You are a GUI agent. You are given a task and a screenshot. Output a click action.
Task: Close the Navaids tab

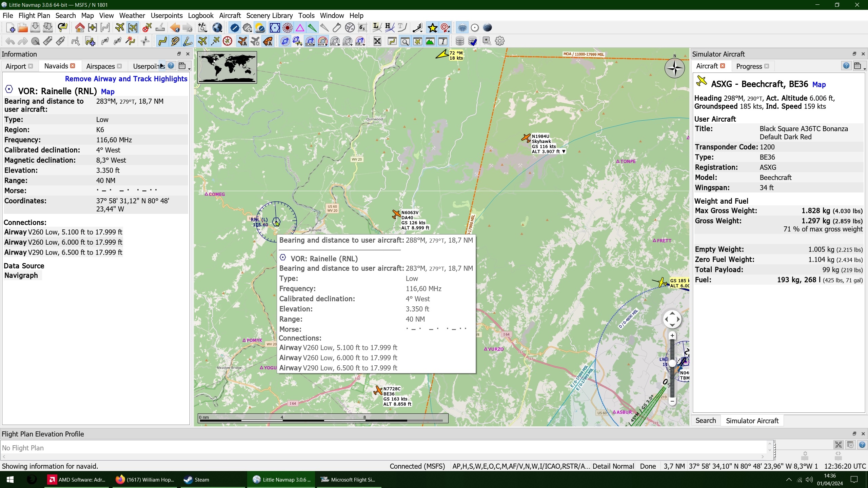point(73,66)
